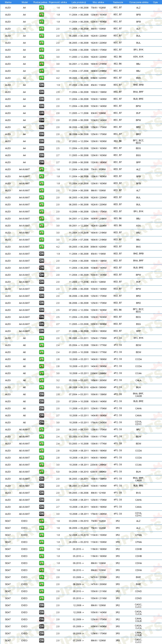Select the production years '04.2008 -> 08.2010'
162x644 pixels.
point(79,472)
